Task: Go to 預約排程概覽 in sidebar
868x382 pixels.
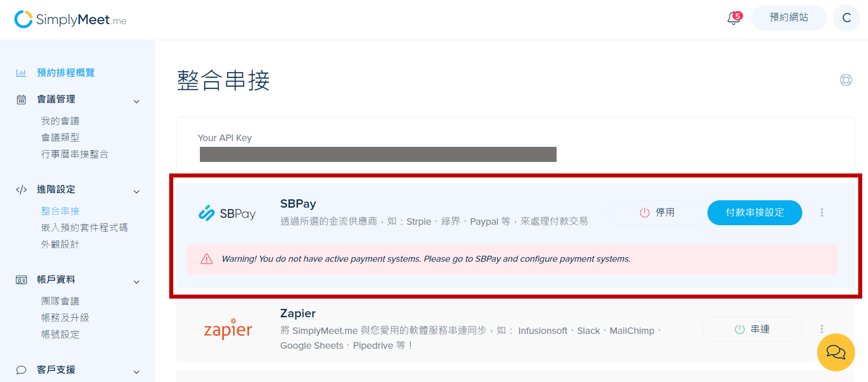Action: [66, 73]
